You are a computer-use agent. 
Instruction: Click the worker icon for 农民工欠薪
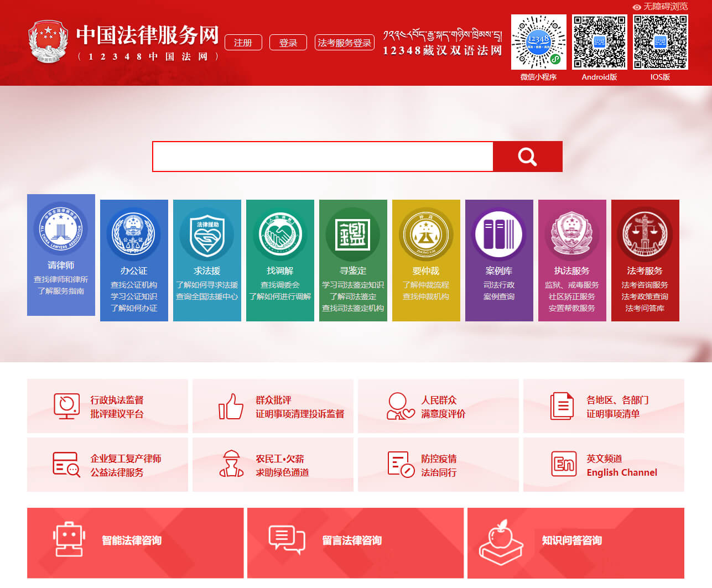click(232, 464)
